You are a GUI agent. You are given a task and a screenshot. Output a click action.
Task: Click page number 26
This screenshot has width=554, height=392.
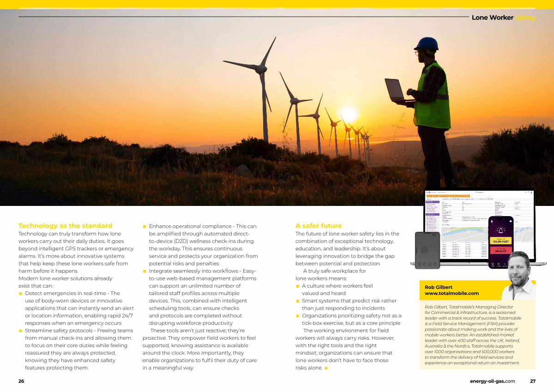[21, 381]
